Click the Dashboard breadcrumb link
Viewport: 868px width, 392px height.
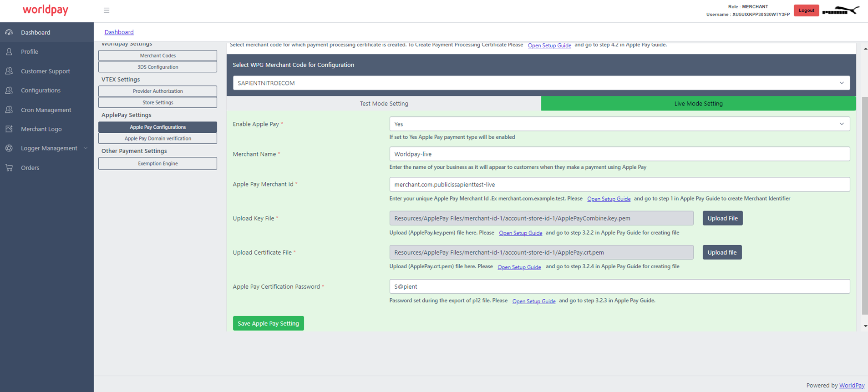[x=119, y=32]
